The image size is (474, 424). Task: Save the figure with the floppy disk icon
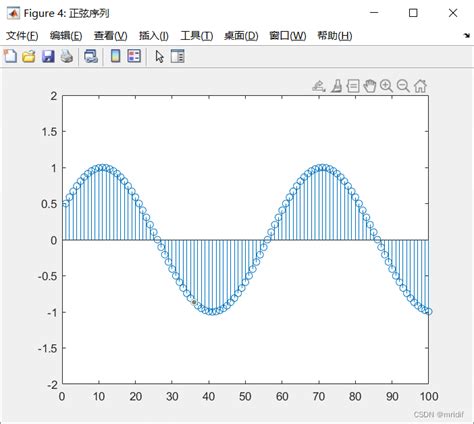[48, 56]
